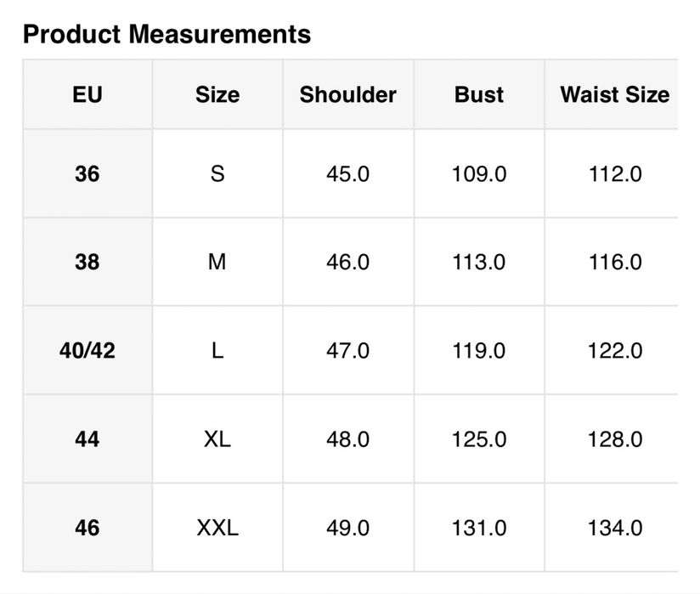Click the Product Measurements heading
Image resolution: width=700 pixels, height=594 pixels.
pyautogui.click(x=167, y=35)
